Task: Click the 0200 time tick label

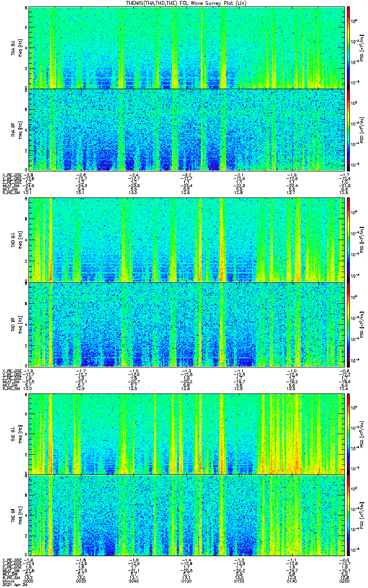Action: pyautogui.click(x=343, y=581)
